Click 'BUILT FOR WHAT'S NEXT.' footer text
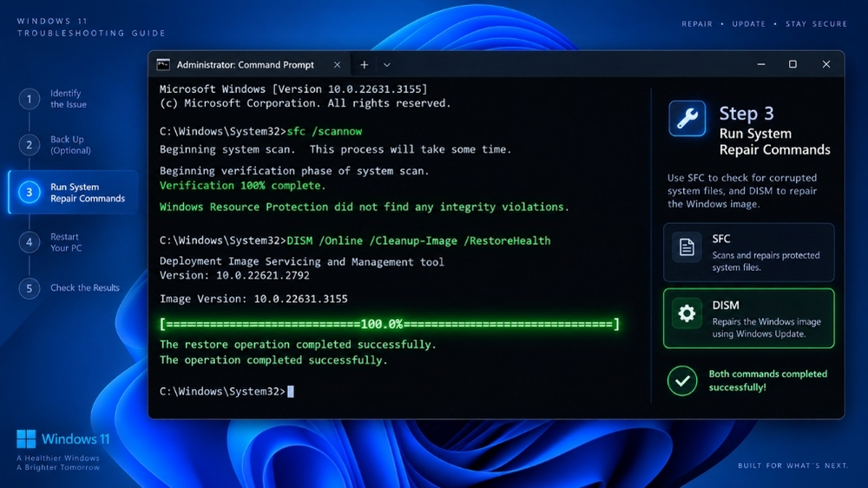 pyautogui.click(x=792, y=465)
